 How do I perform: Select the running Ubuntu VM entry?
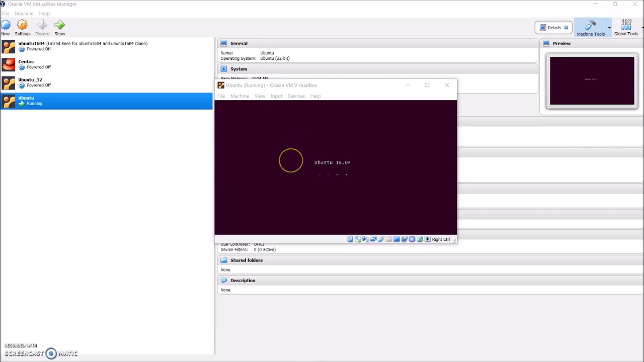(x=106, y=101)
